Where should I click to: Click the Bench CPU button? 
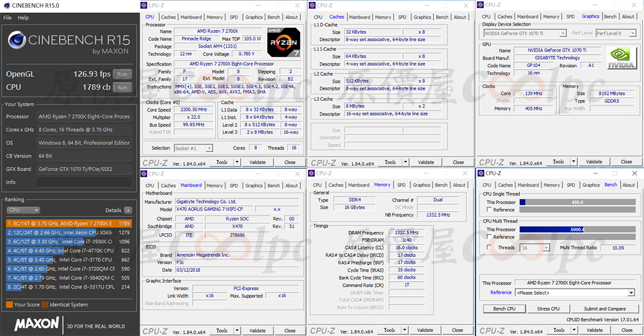point(504,309)
